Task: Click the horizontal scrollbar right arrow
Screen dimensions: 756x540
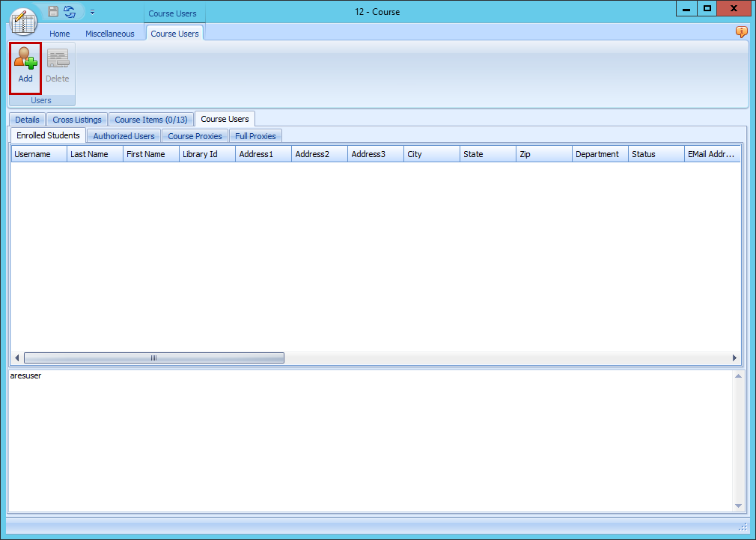Action: pos(734,358)
